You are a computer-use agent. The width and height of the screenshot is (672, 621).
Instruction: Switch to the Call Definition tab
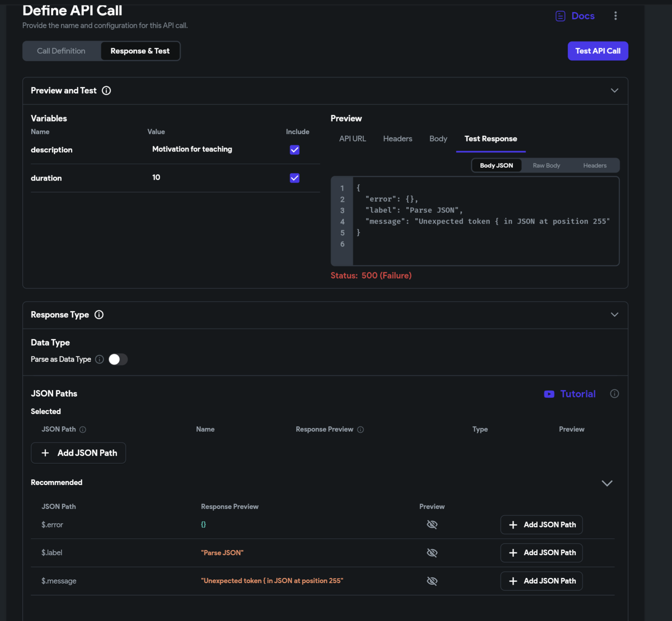[x=61, y=51]
